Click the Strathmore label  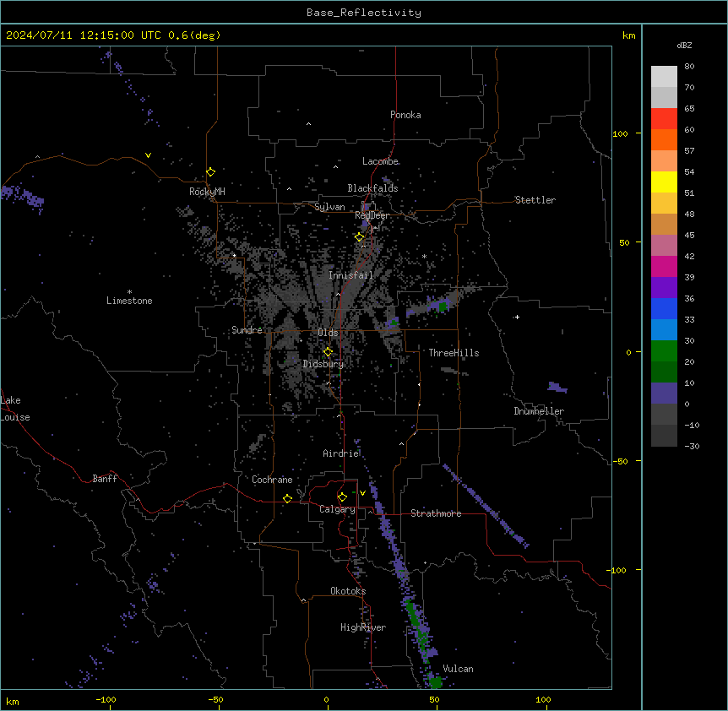[436, 513]
